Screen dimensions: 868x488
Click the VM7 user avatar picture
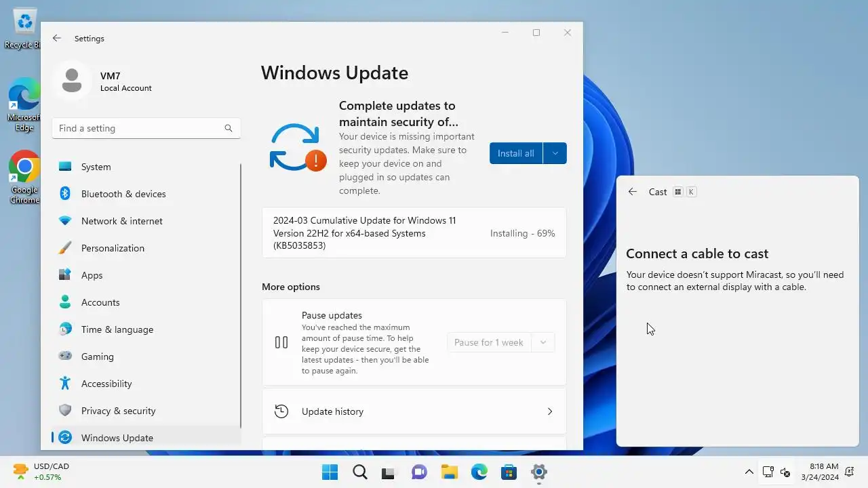pyautogui.click(x=72, y=81)
